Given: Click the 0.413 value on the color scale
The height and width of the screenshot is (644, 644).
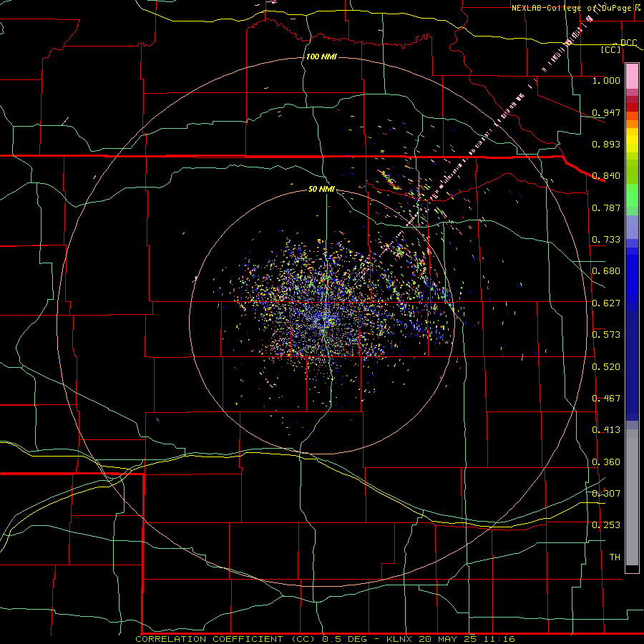Looking at the screenshot, I should pos(606,430).
